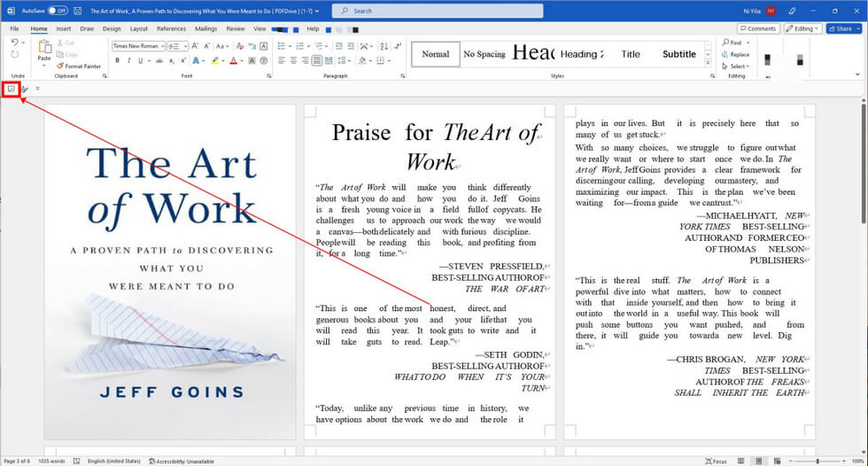Click the Align Left icon
The height and width of the screenshot is (466, 868).
(x=282, y=60)
